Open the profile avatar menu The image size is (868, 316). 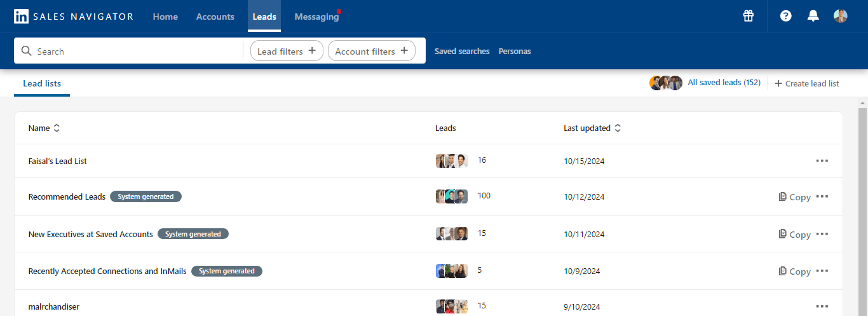point(841,17)
